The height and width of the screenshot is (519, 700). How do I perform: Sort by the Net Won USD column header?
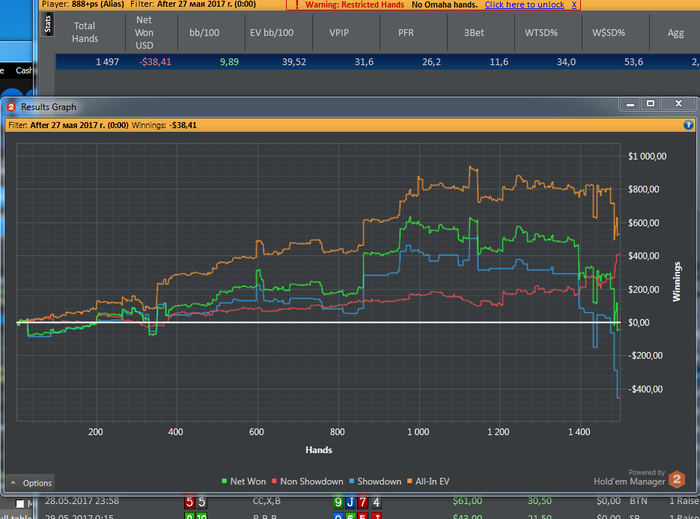point(144,33)
